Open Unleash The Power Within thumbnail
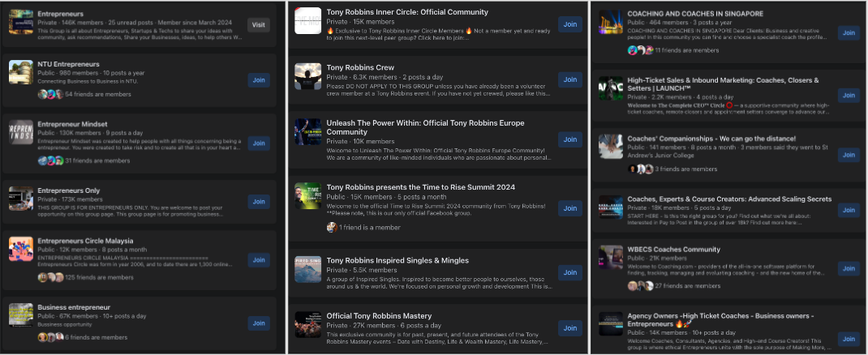The height and width of the screenshot is (355, 868). point(307,131)
